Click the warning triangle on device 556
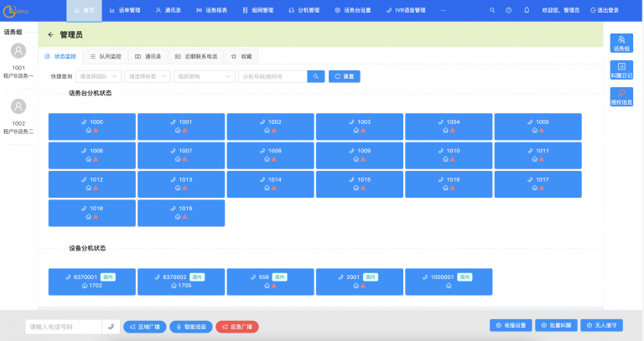 [x=274, y=285]
